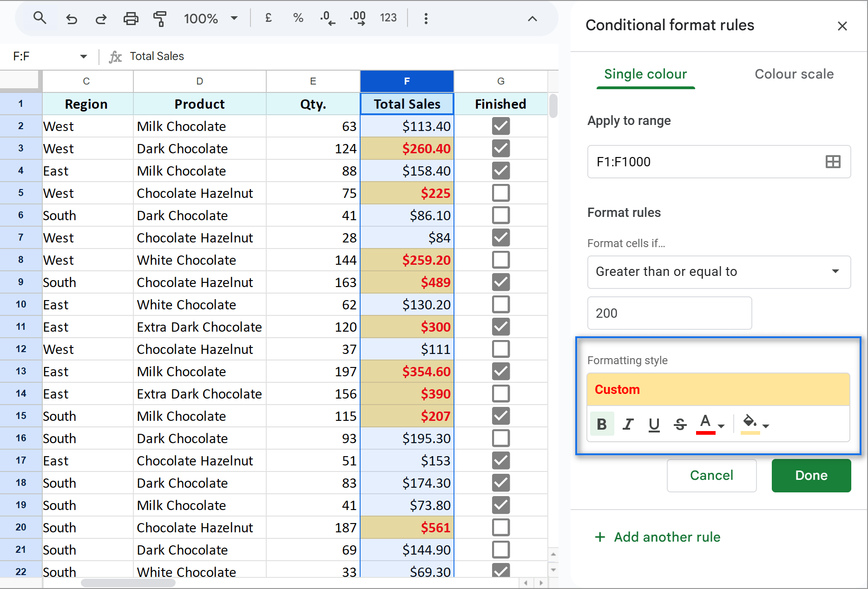Viewport: 868px width, 589px height.
Task: Select the Single colour tab
Action: (x=645, y=74)
